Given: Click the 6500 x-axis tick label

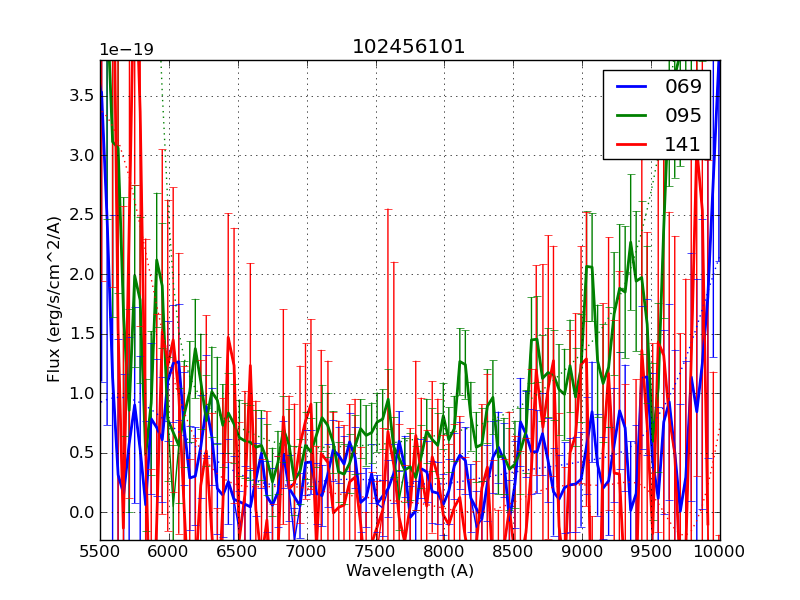Looking at the screenshot, I should click(x=238, y=552).
